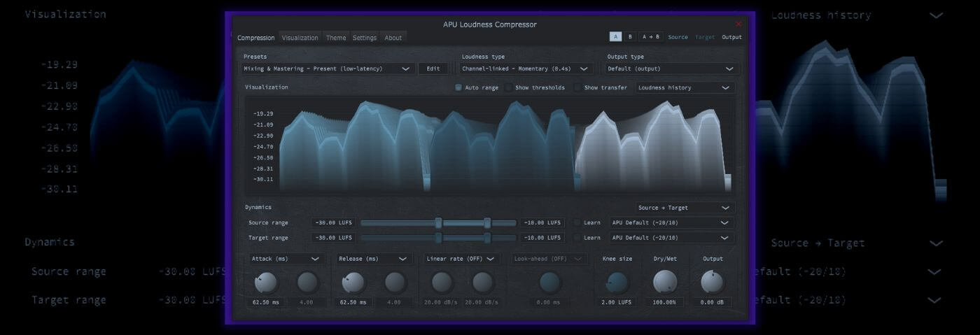Screen dimensions: 980x335
Task: Click Source range -30.00 LUFS field
Action: (x=334, y=222)
